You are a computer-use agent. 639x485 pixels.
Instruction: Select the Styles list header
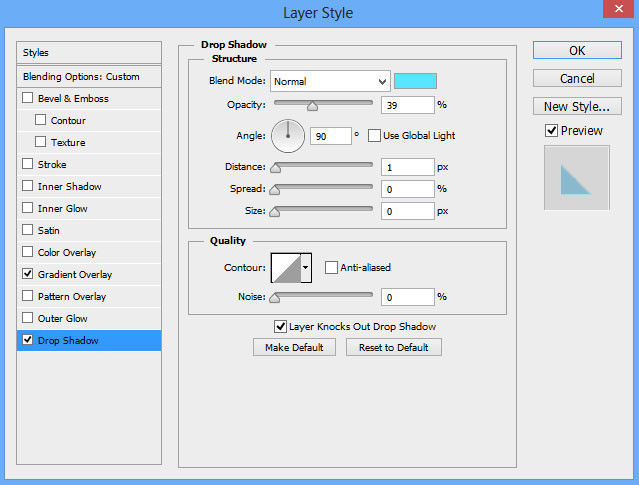click(x=90, y=52)
